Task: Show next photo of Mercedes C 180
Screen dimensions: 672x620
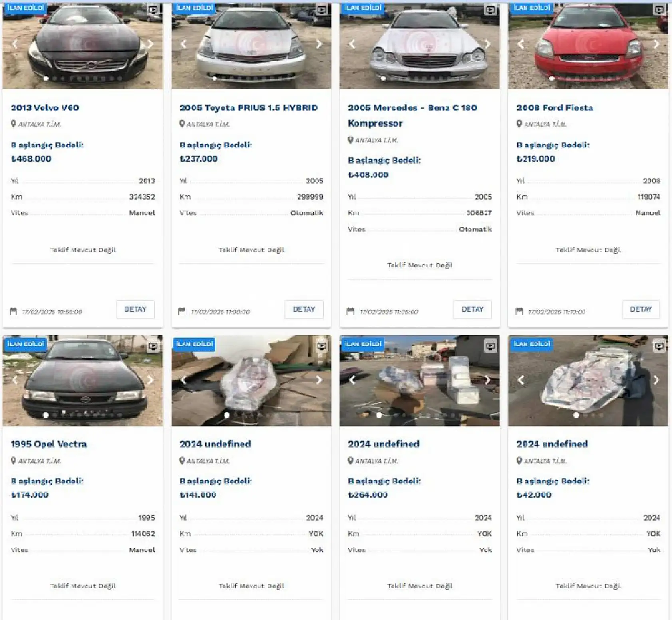Action: [x=488, y=44]
